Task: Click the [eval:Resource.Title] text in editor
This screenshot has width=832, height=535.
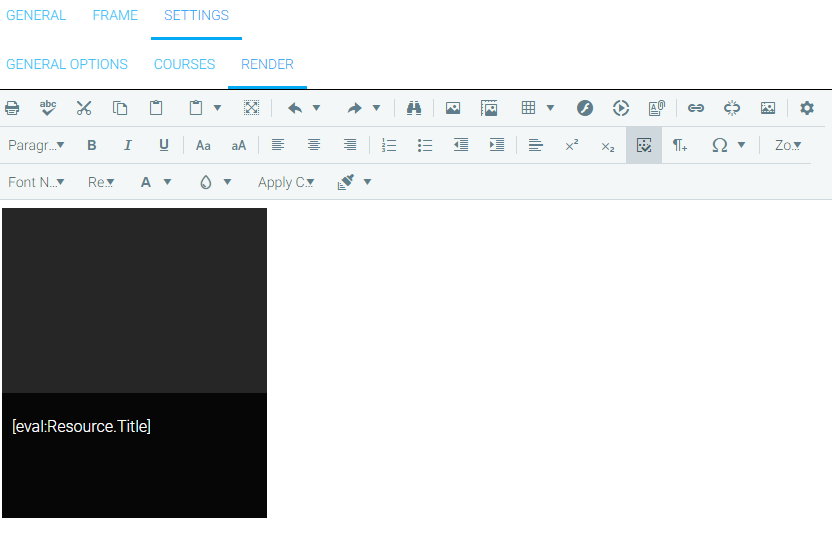Action: tap(81, 426)
